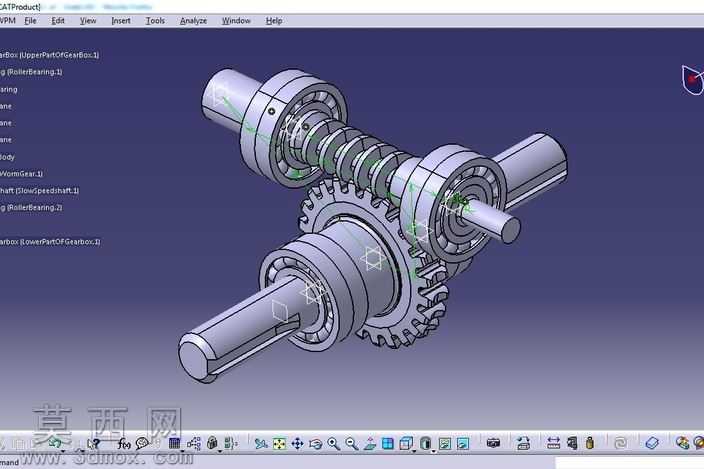Screen dimensions: 704x469
Task: Select the UpperPartOfGearBox.1 tree node
Action: (x=49, y=55)
